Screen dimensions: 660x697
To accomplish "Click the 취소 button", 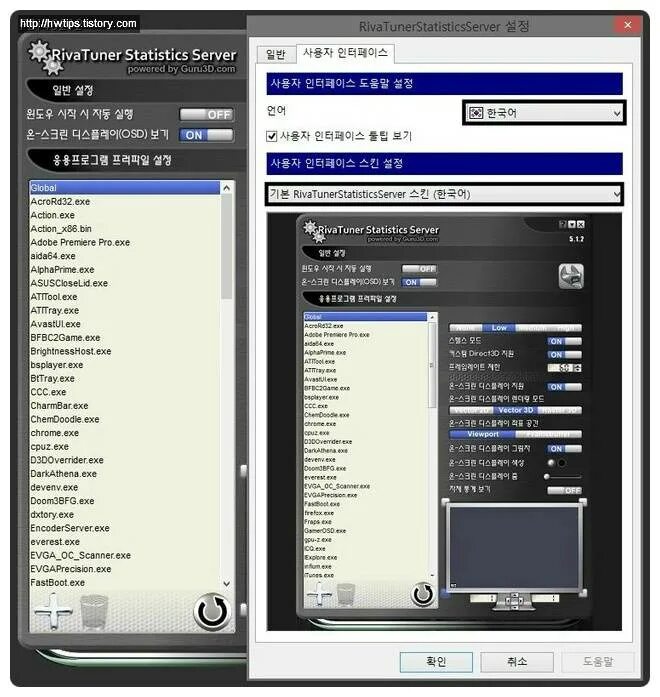I will pyautogui.click(x=517, y=662).
